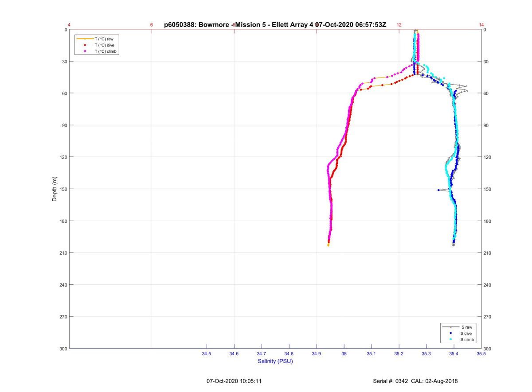Click depth tick 270 on right axis

point(488,317)
